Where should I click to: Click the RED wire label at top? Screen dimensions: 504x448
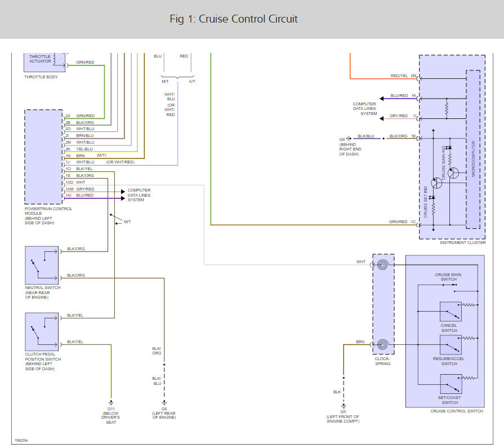(x=184, y=56)
